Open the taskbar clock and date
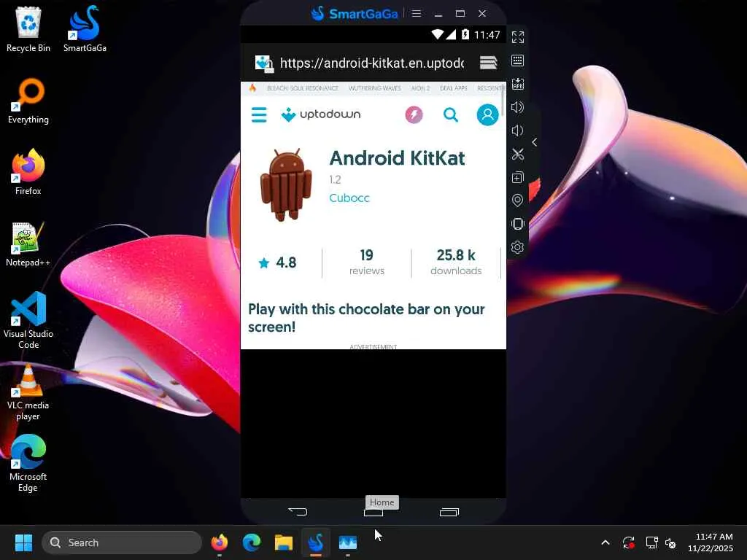 coord(711,542)
